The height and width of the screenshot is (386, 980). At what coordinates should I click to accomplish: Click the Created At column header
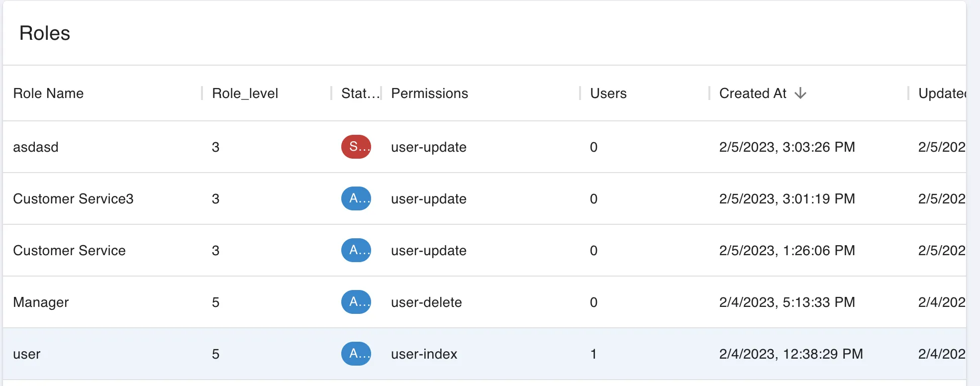pos(753,93)
